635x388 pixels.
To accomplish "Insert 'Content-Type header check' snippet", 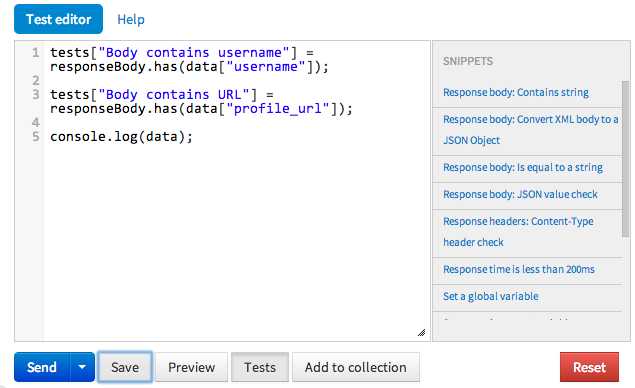I will [x=518, y=232].
